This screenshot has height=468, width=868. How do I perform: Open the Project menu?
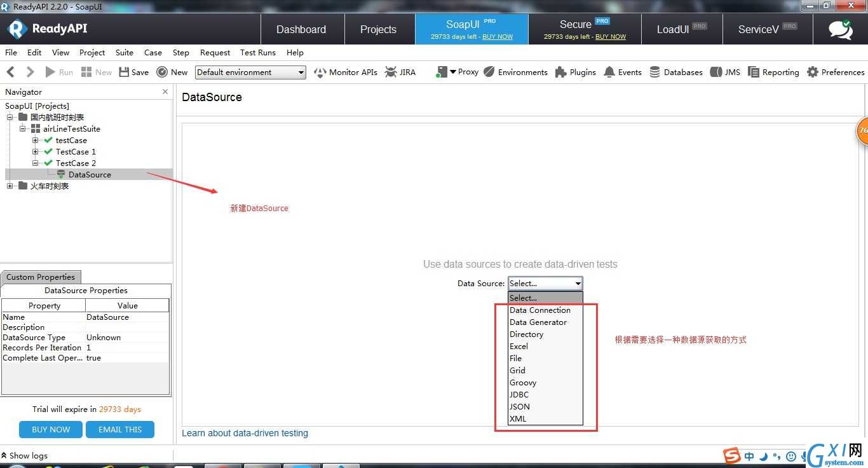(92, 52)
